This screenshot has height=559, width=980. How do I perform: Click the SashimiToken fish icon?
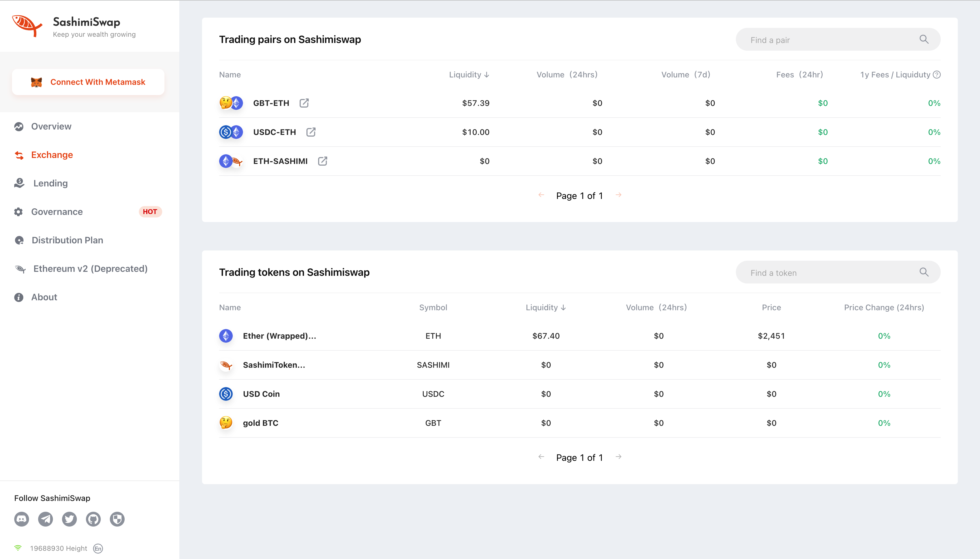pos(226,365)
